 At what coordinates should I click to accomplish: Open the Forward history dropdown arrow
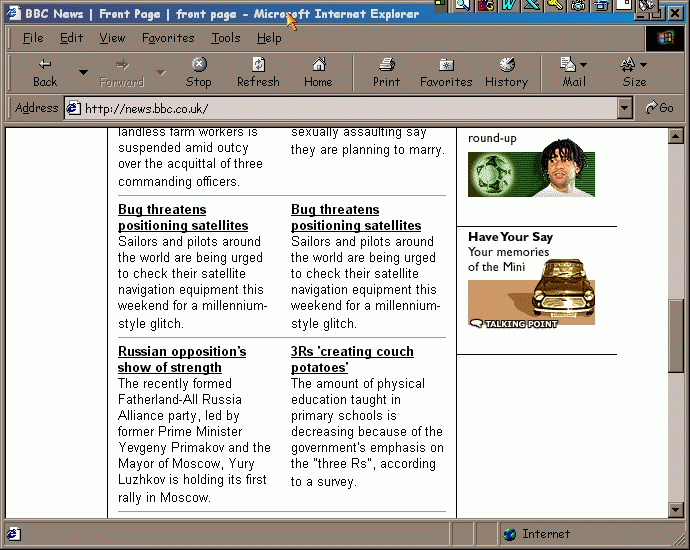point(161,73)
